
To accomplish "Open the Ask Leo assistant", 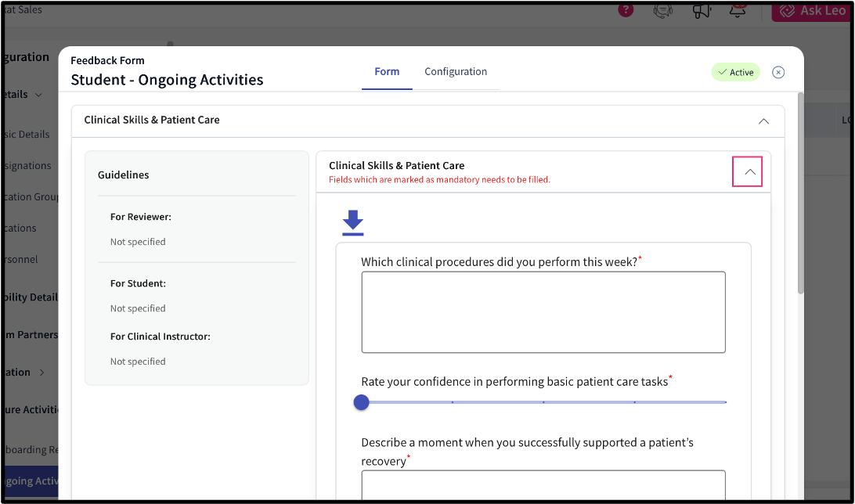I will pos(811,10).
